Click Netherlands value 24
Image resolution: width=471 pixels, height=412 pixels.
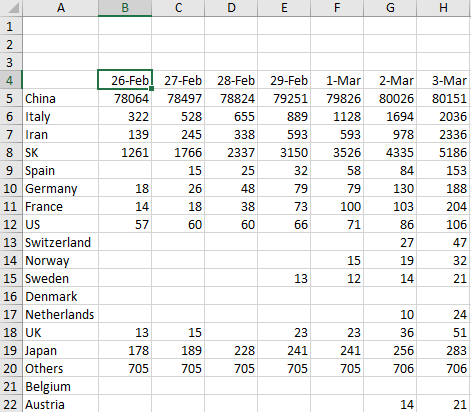[443, 314]
